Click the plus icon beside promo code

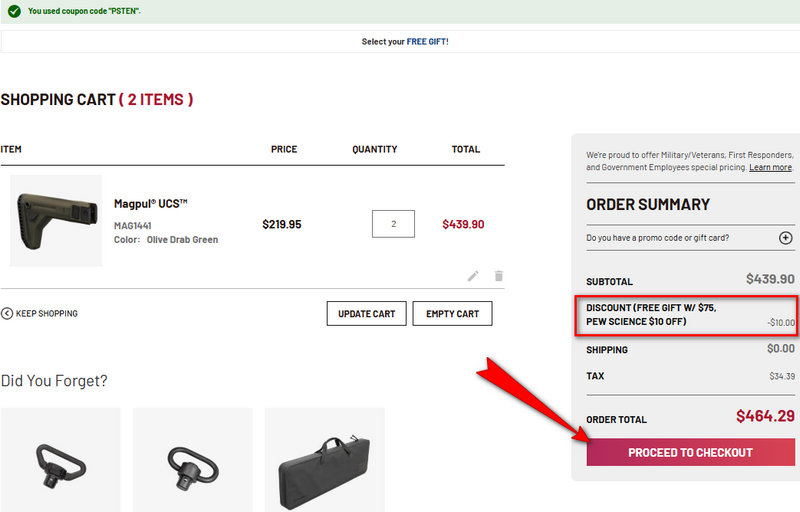point(785,238)
